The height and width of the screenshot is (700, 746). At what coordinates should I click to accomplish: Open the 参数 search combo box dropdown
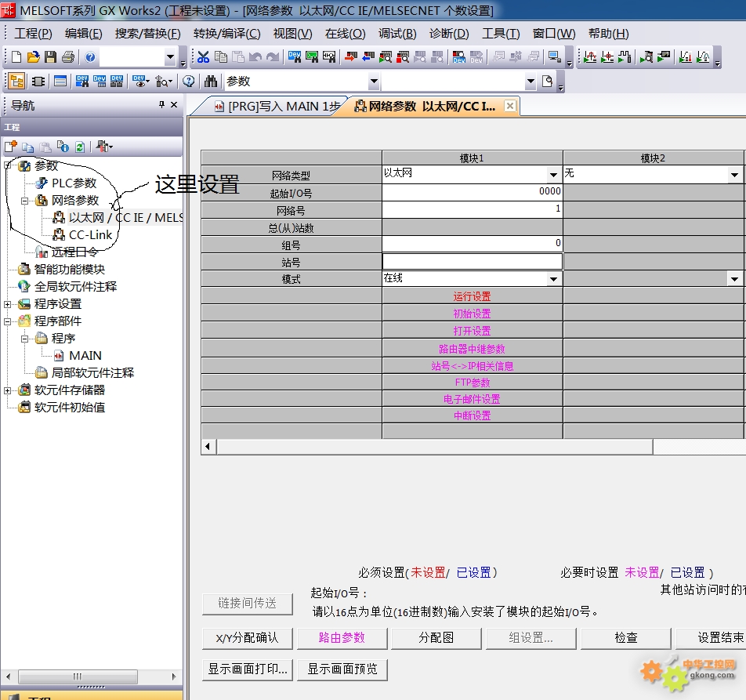[x=374, y=82]
